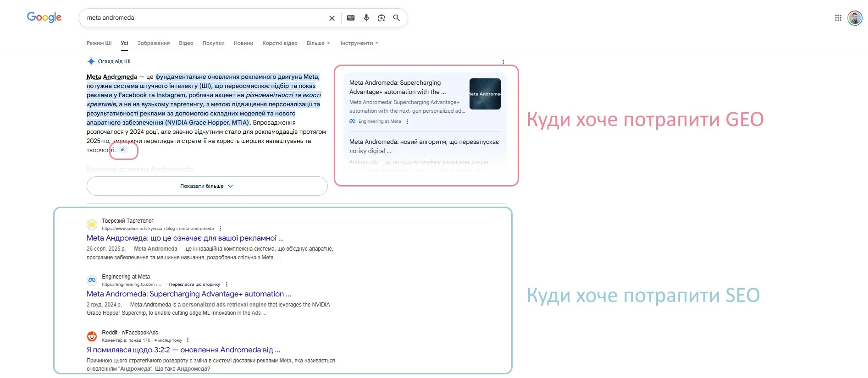Screen dimensions: 868x378
Task: Open Meta Андромеда: що це означає result
Action: 185,238
